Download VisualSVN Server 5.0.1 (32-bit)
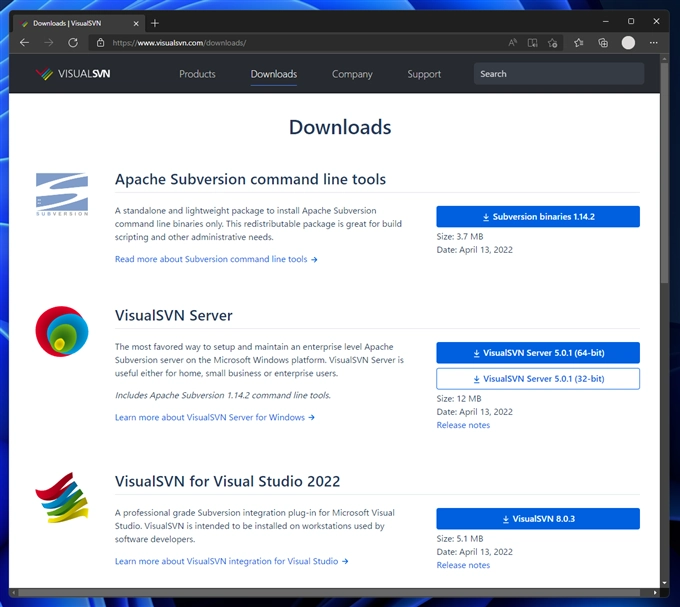The image size is (680, 607). point(538,379)
